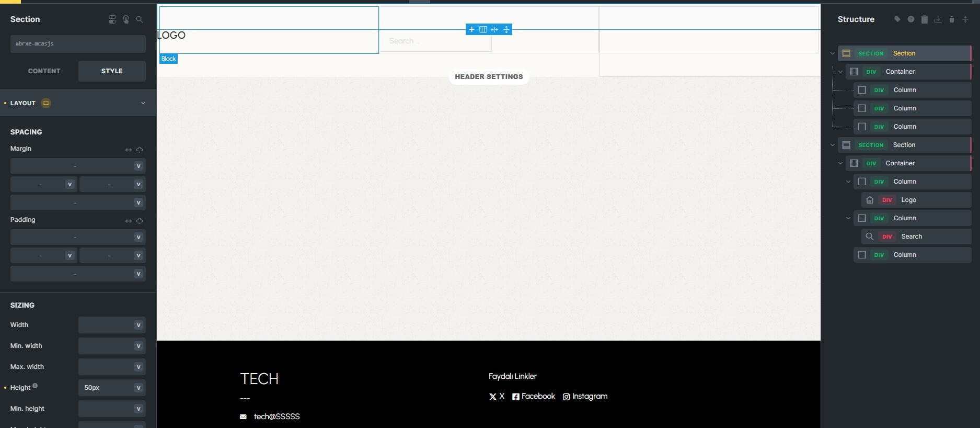Click the Layout breakpoint desktop badge icon
This screenshot has height=428, width=980.
pos(46,103)
